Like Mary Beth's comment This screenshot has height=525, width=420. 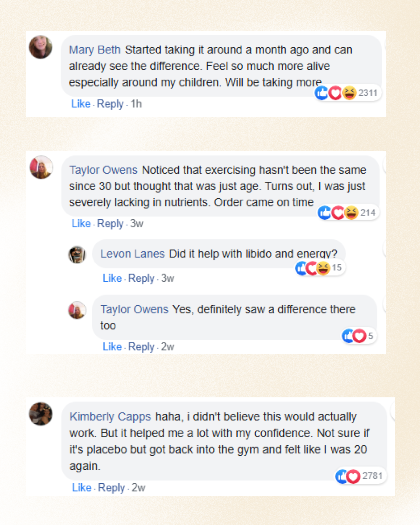[x=81, y=104]
